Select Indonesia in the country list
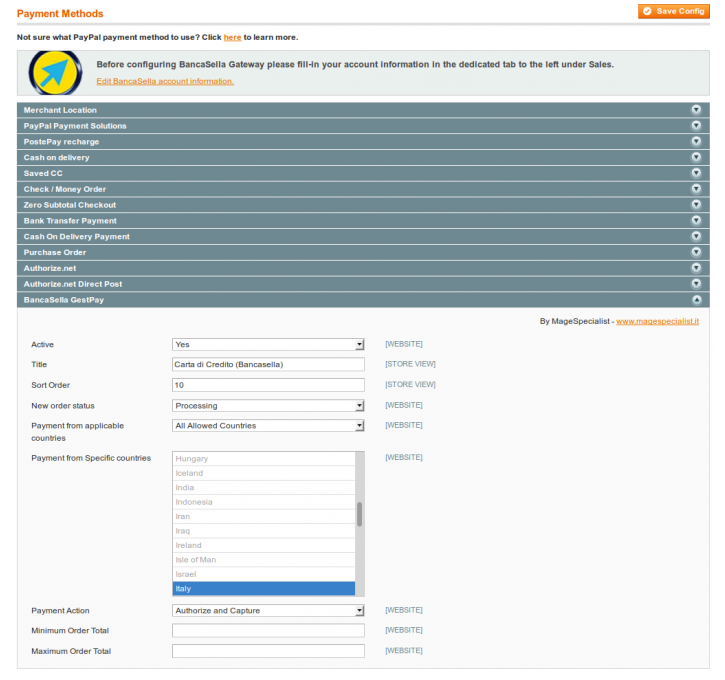The width and height of the screenshot is (725, 680). tap(264, 502)
